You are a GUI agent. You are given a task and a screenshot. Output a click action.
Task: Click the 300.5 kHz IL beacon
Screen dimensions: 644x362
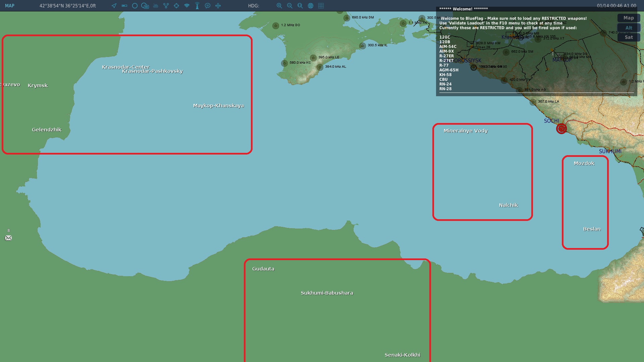(362, 46)
